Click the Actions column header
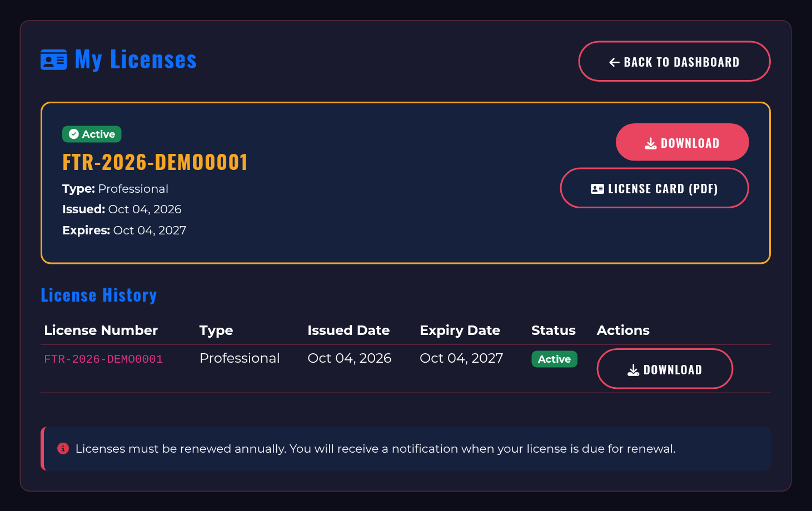Viewport: 812px width, 511px height. (x=623, y=330)
